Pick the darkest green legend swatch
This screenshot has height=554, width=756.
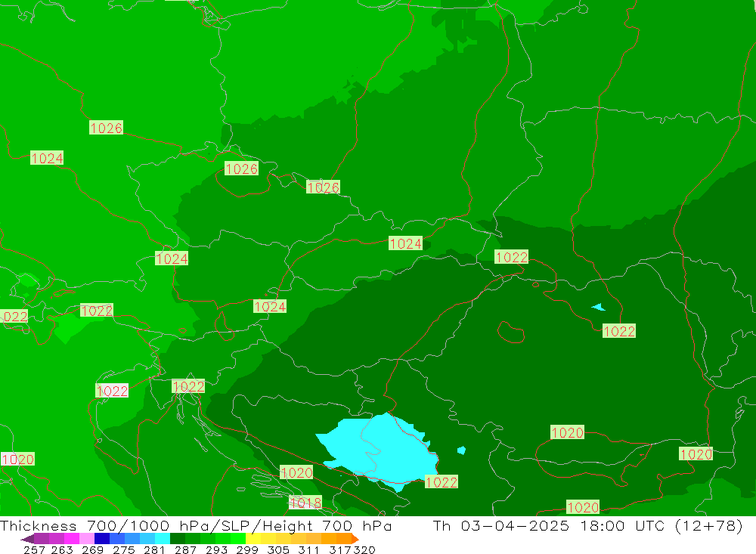point(178,539)
